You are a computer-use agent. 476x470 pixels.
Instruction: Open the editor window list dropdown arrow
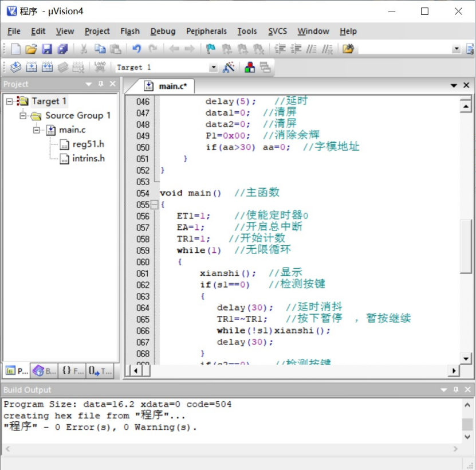[x=454, y=85]
